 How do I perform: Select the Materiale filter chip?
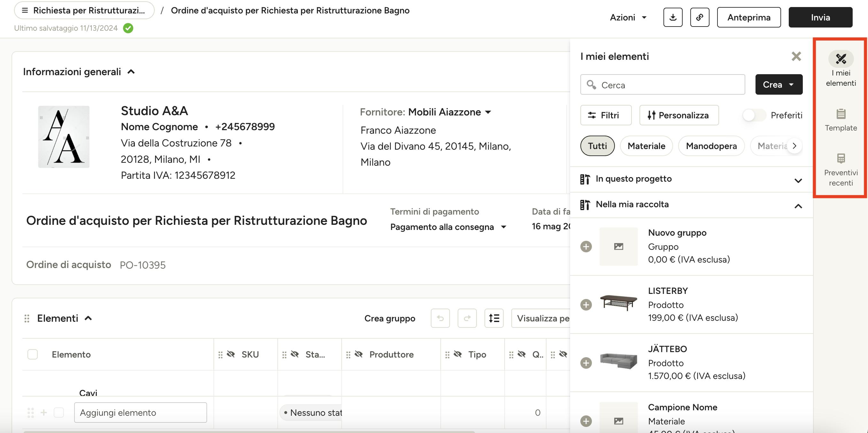[646, 146]
